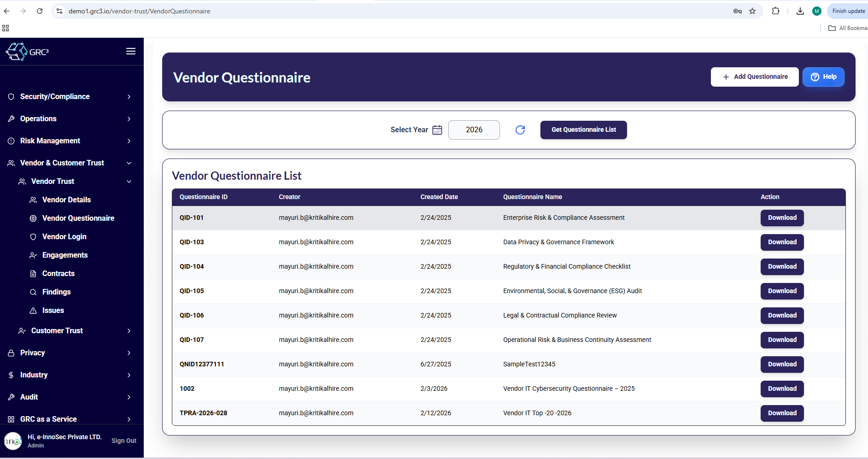The image size is (868, 459).
Task: Click the hamburger menu icon in sidebar
Action: click(131, 51)
